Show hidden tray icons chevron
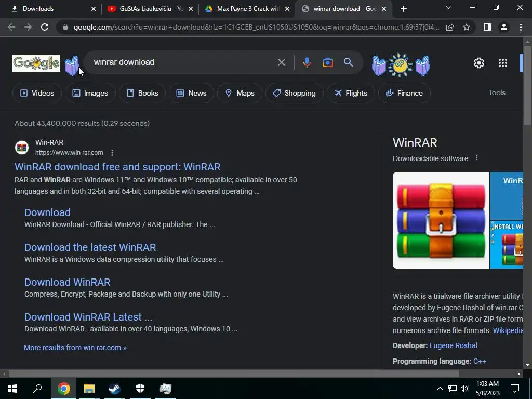The width and height of the screenshot is (532, 399). (x=440, y=389)
